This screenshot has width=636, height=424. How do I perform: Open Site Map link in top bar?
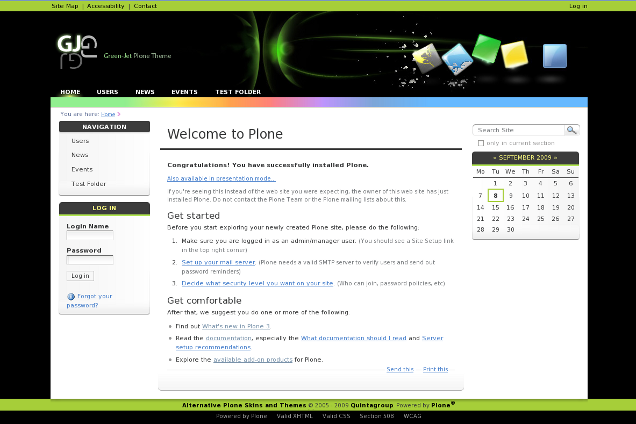[x=64, y=6]
